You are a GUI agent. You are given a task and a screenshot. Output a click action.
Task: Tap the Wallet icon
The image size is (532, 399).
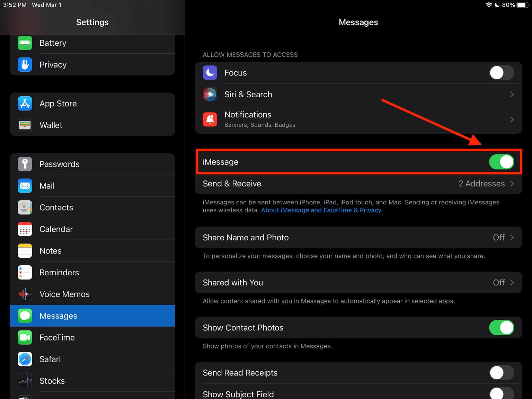pos(25,125)
